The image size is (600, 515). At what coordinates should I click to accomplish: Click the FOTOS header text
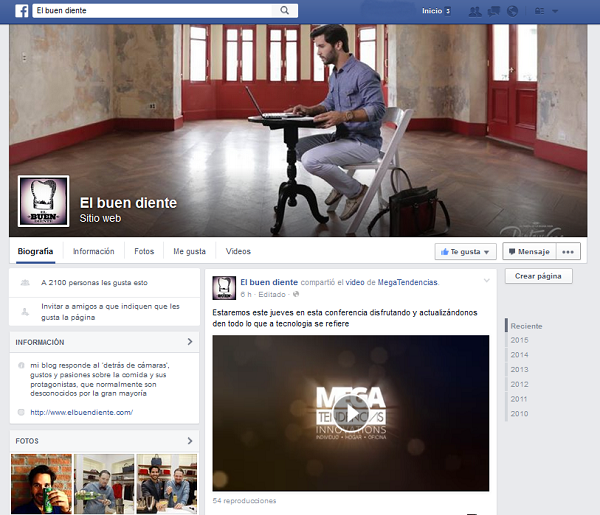coord(27,441)
